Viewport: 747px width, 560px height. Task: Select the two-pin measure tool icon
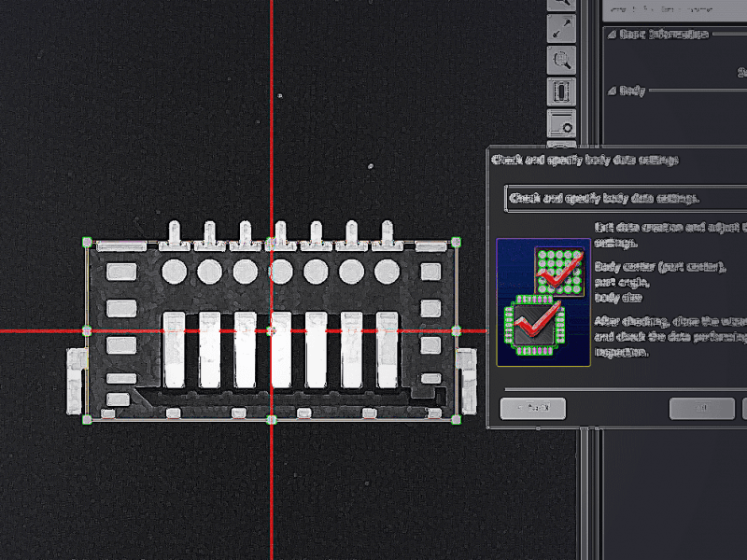click(561, 29)
